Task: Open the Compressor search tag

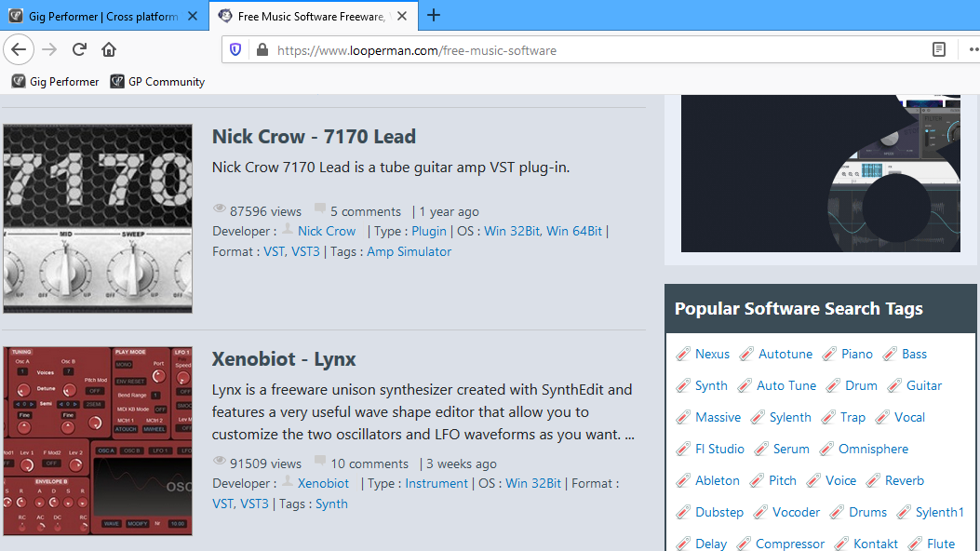Action: point(790,544)
